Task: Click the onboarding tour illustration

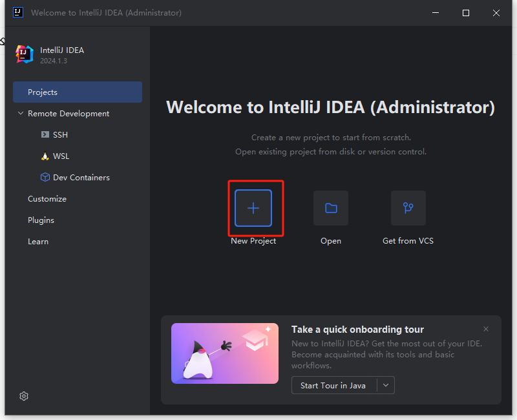Action: pos(225,353)
